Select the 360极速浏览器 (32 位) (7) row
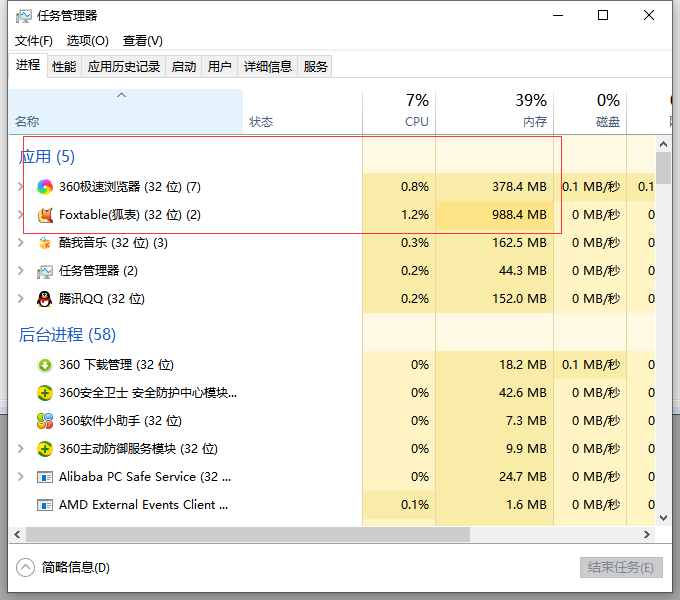 332,187
